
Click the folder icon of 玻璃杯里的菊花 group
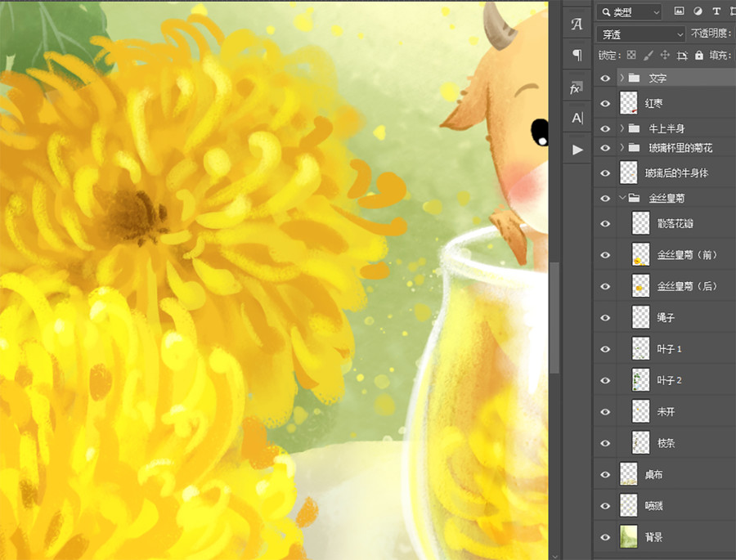pyautogui.click(x=634, y=148)
